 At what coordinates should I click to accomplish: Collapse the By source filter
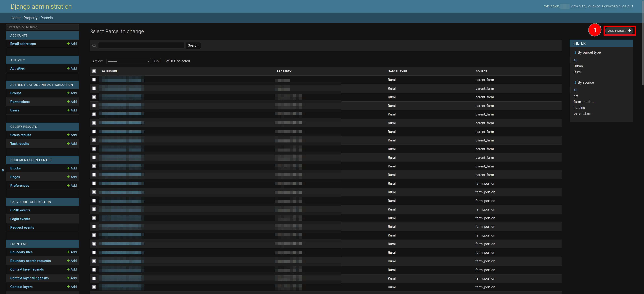584,82
